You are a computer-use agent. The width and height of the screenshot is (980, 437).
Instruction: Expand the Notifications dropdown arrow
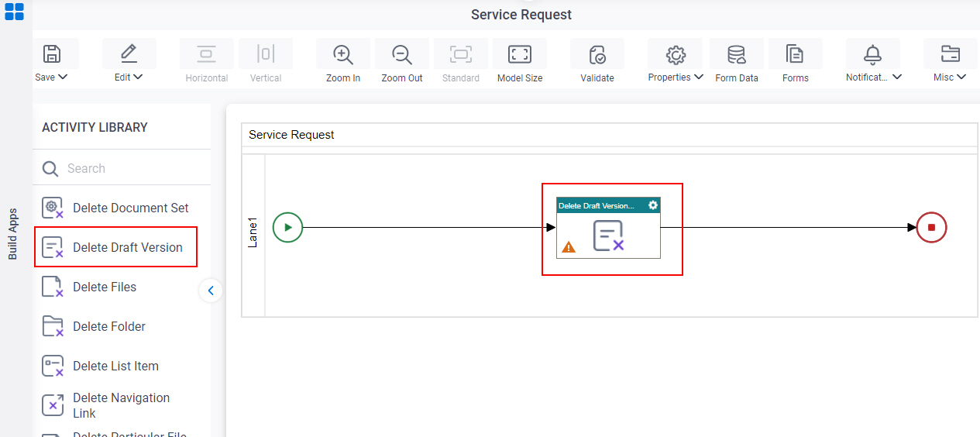(x=897, y=77)
